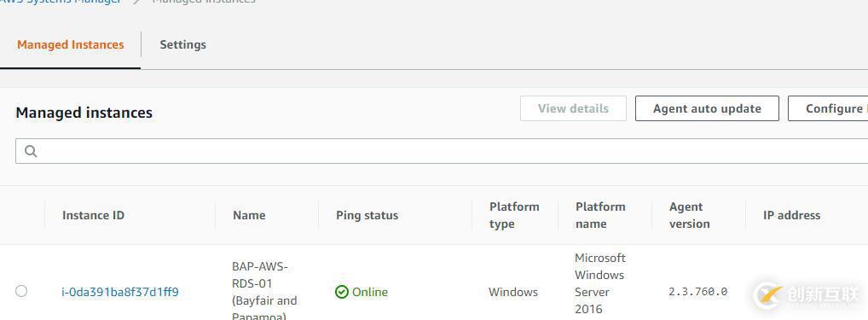Sort by Ping status column

(x=367, y=215)
